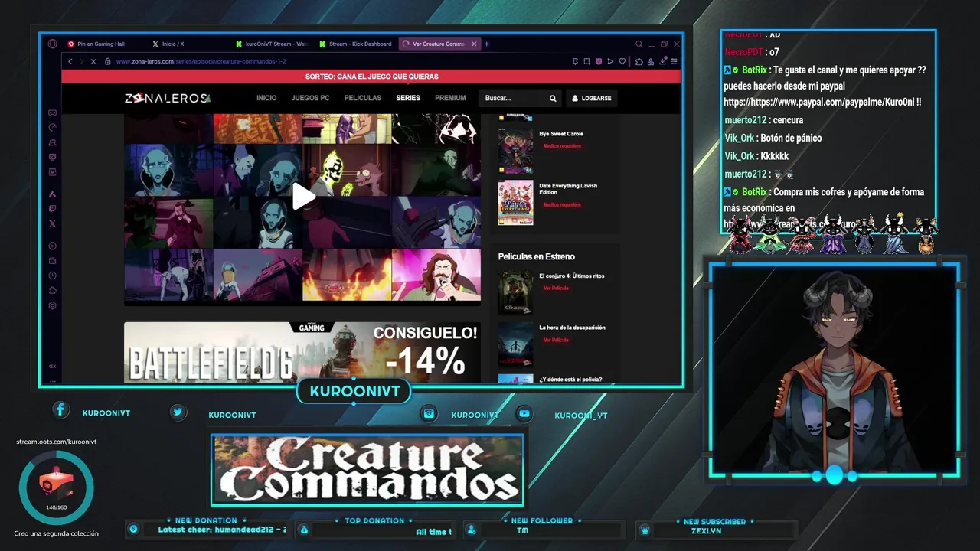The width and height of the screenshot is (980, 551).
Task: Click the boxed M icon in sidebar
Action: click(x=52, y=172)
